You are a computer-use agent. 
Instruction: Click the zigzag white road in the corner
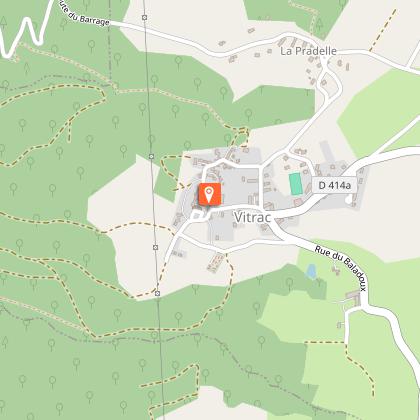[25, 28]
